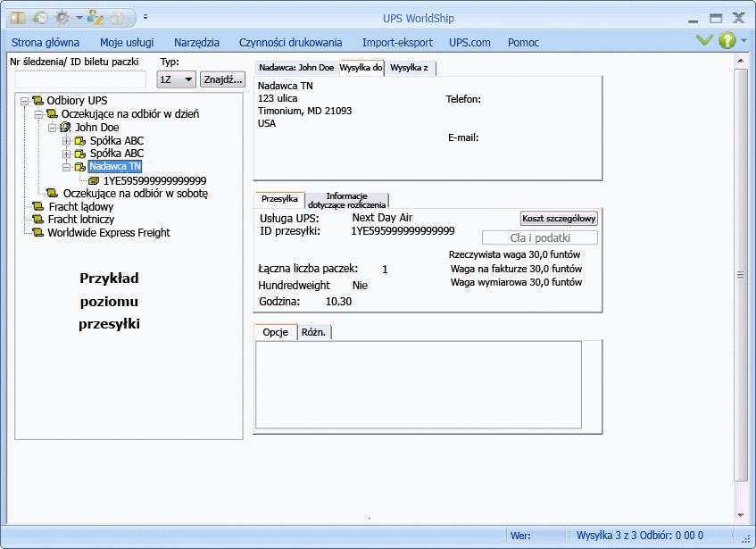Click the scroll icon beside Odbiory UPS
Screen dimensions: 756x549
38,101
